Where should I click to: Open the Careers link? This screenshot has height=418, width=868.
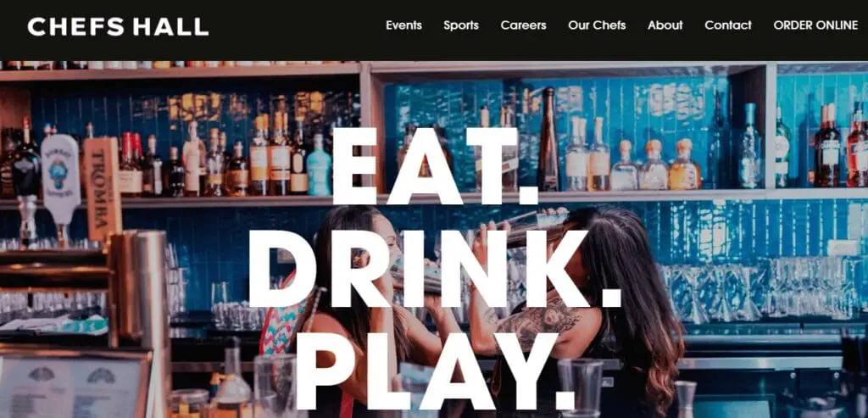[523, 25]
